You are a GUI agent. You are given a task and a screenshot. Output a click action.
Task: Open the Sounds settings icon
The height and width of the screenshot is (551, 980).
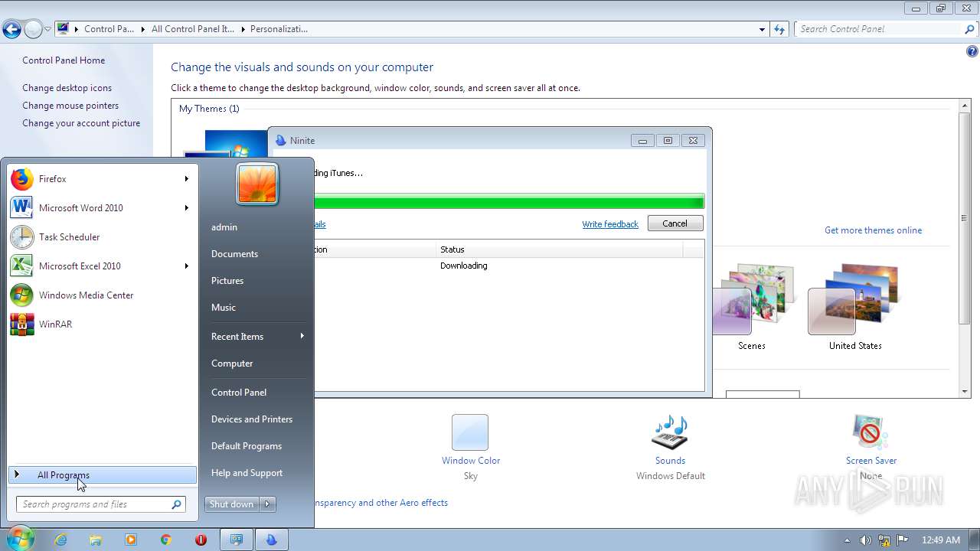coord(670,432)
